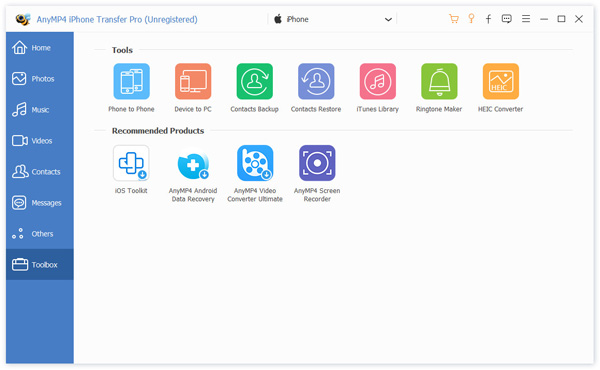Click the AnyMP4 bee logo
Viewport: 600px width, 370px height.
[23, 19]
